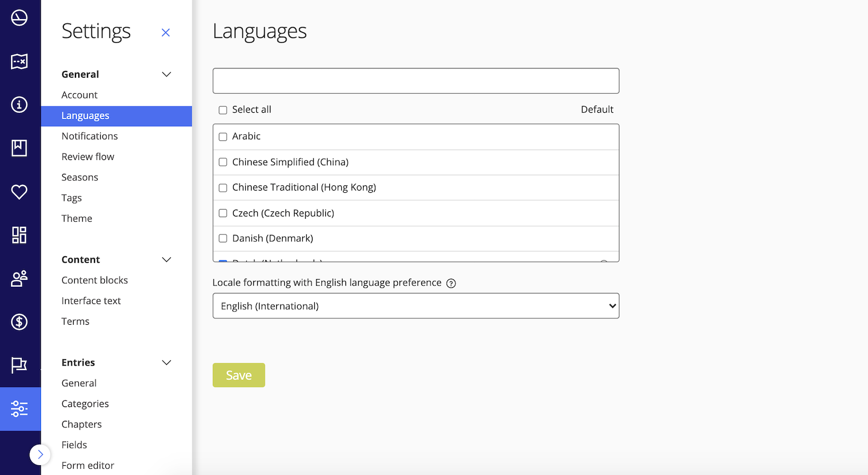Open favorites via the heart icon
Viewport: 868px width, 475px height.
19,192
